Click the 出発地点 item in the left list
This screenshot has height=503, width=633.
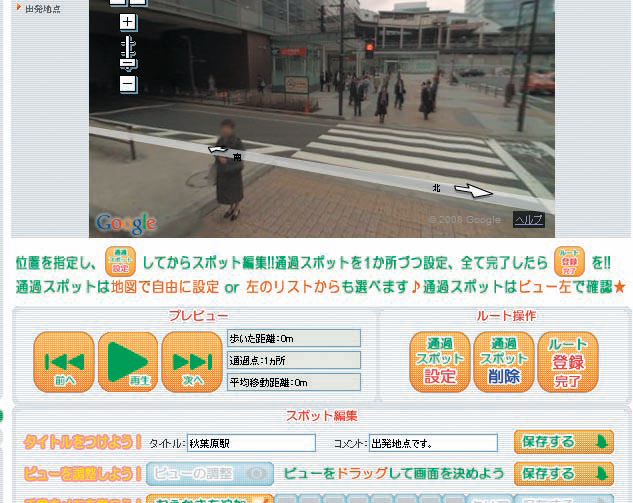[42, 9]
